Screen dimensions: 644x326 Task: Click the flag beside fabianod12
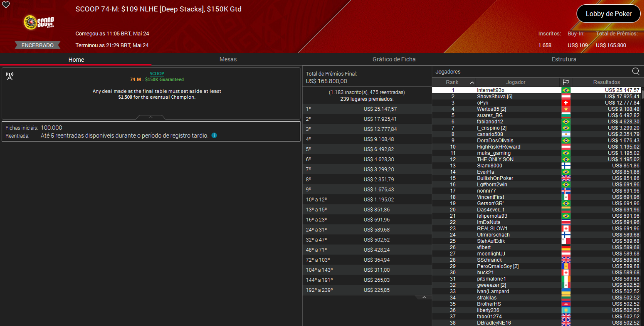[566, 122]
